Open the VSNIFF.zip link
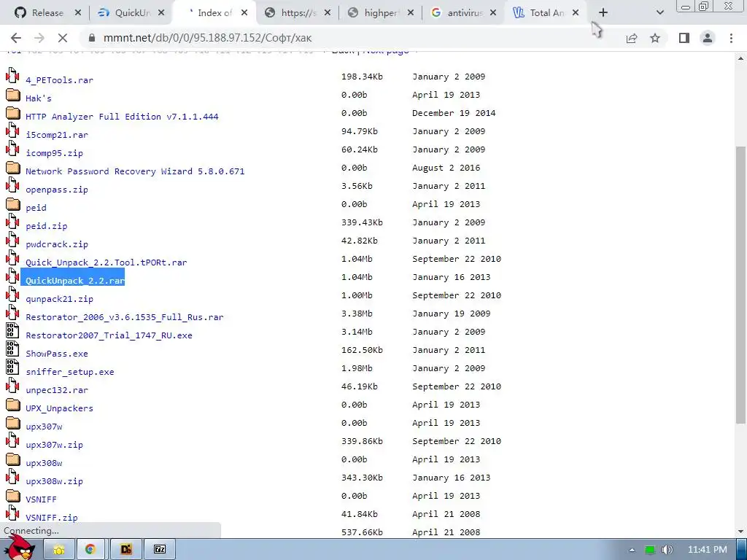This screenshot has height=560, width=747. (x=52, y=518)
